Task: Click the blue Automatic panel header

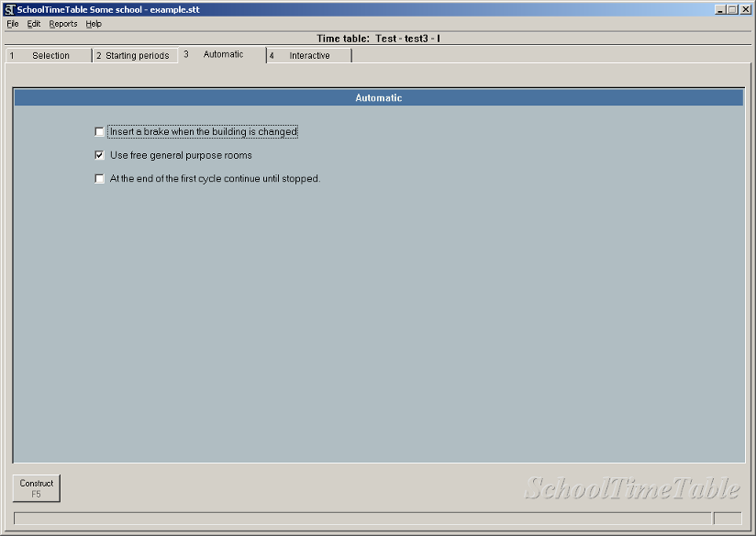Action: coord(379,97)
